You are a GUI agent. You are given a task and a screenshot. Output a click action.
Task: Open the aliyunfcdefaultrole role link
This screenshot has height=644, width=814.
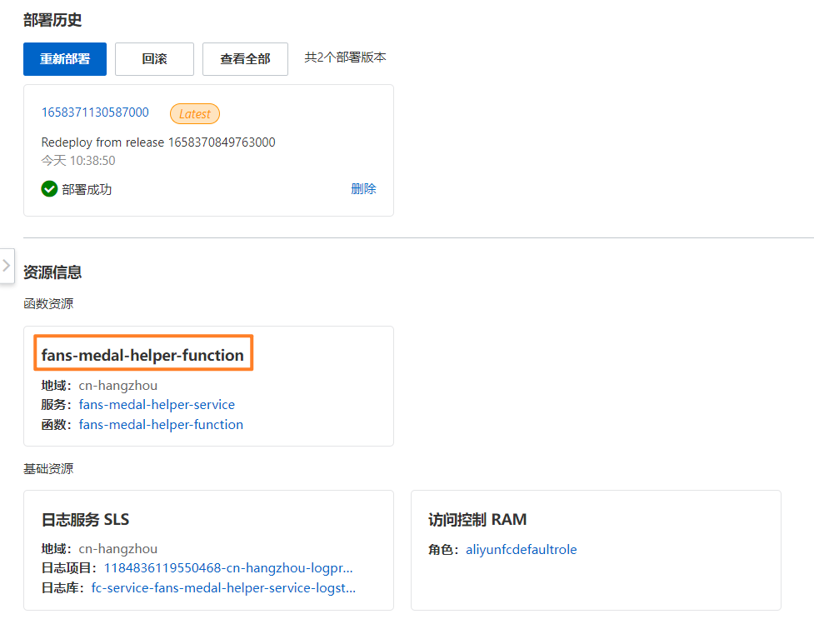tap(521, 550)
